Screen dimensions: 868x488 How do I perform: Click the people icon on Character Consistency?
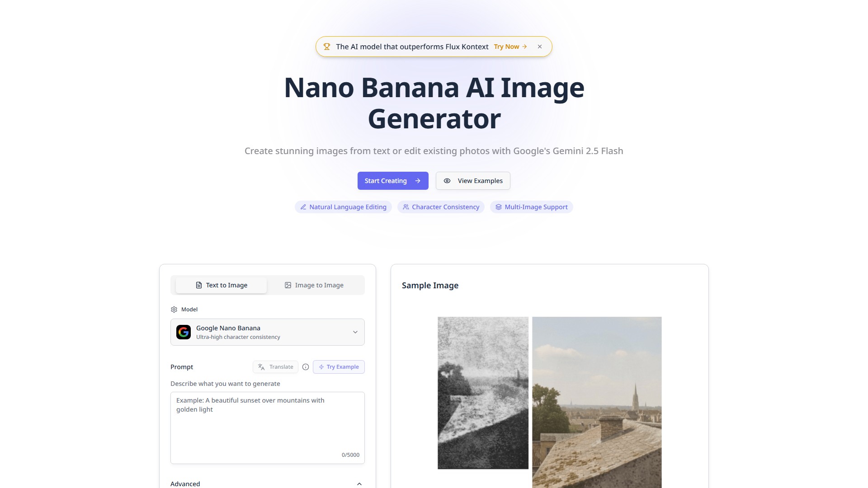[406, 207]
